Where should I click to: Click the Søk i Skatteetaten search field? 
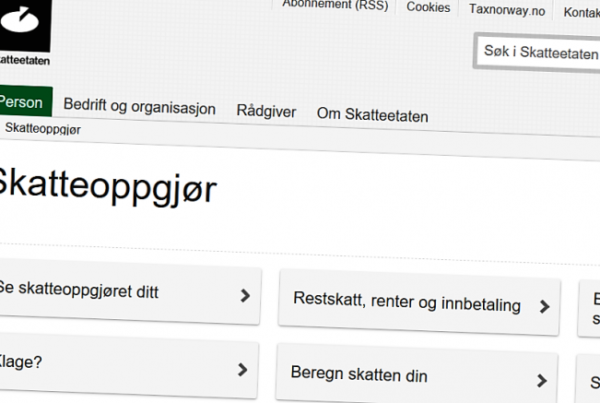[x=535, y=54]
